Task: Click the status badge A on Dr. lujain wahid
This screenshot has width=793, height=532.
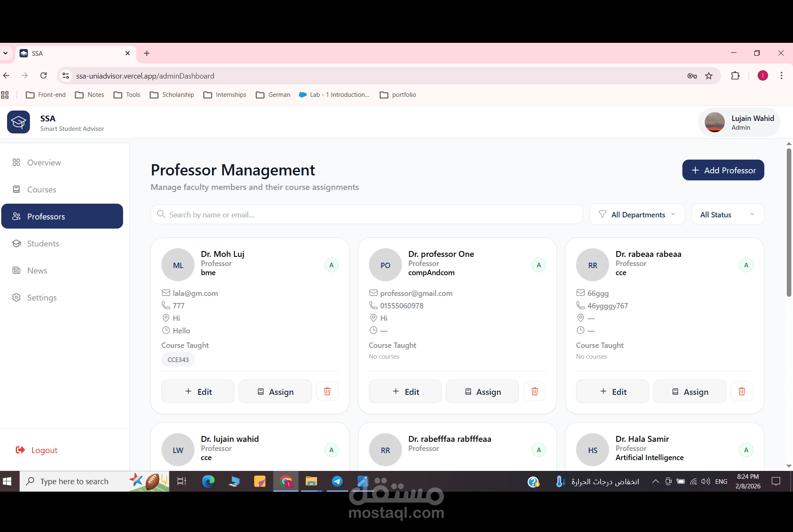Action: pos(331,450)
